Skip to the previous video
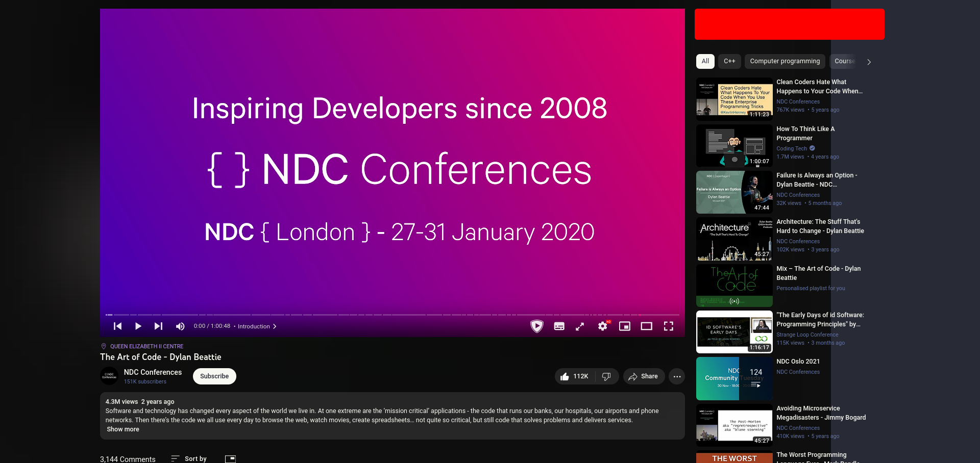The width and height of the screenshot is (980, 463). 117,326
